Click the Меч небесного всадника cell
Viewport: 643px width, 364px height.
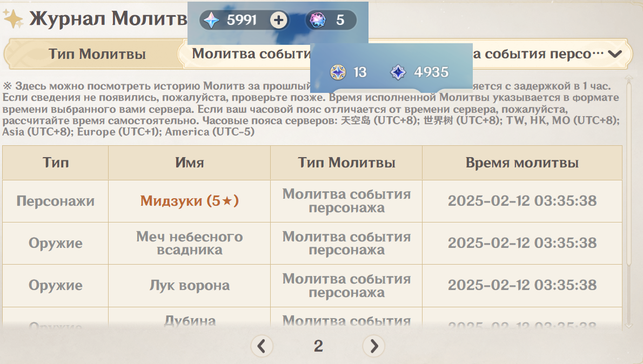pyautogui.click(x=190, y=243)
